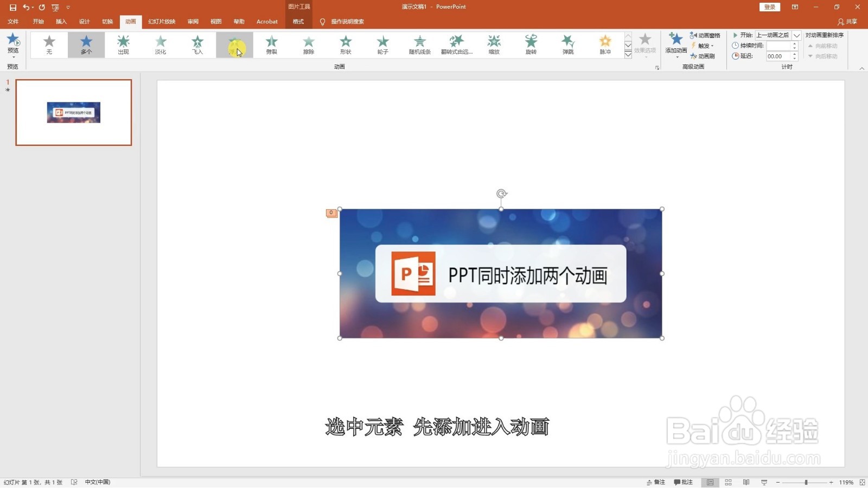Open the 文件 File menu
868x488 pixels.
click(x=13, y=22)
